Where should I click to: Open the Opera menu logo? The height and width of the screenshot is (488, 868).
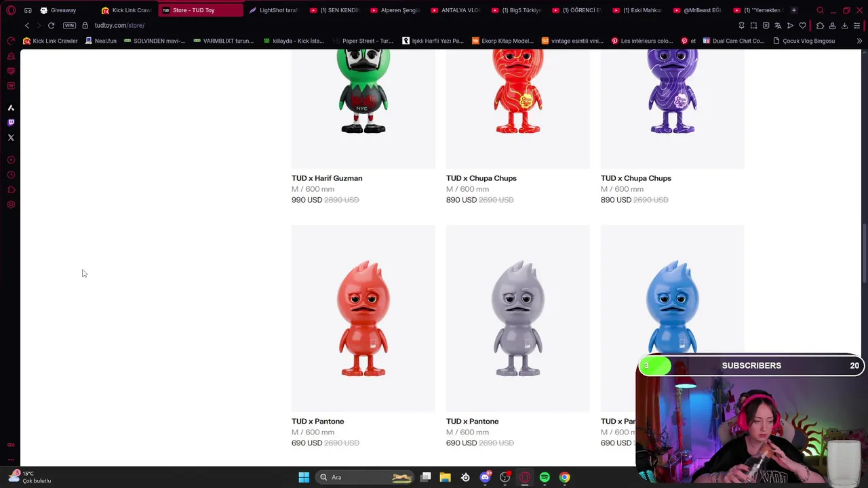(11, 10)
